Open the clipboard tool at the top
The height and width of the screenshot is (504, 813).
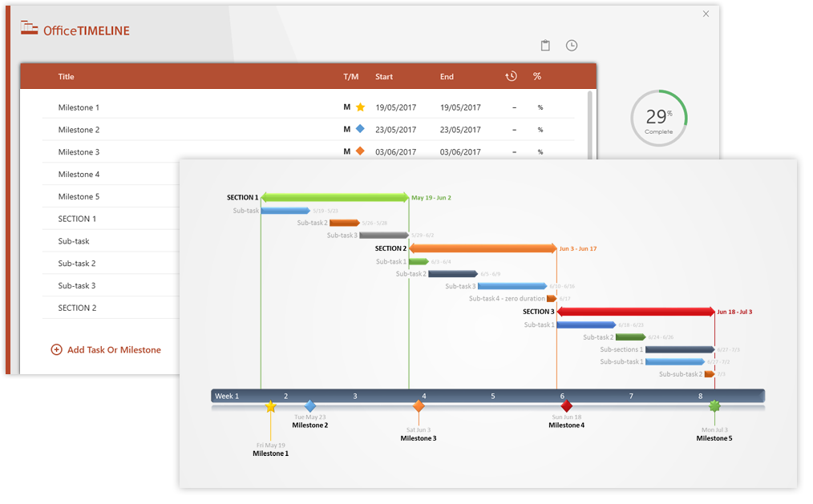pyautogui.click(x=545, y=46)
